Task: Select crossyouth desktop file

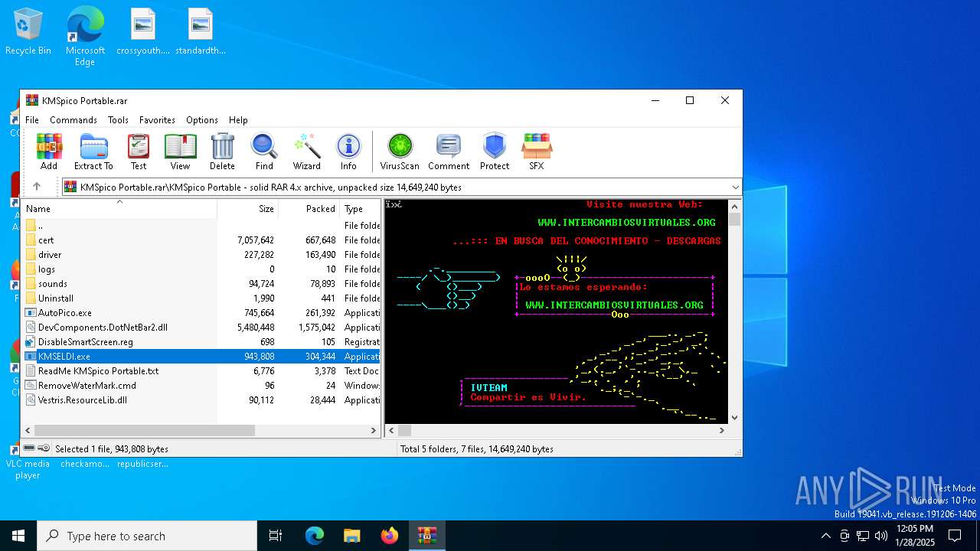Action: 143,31
